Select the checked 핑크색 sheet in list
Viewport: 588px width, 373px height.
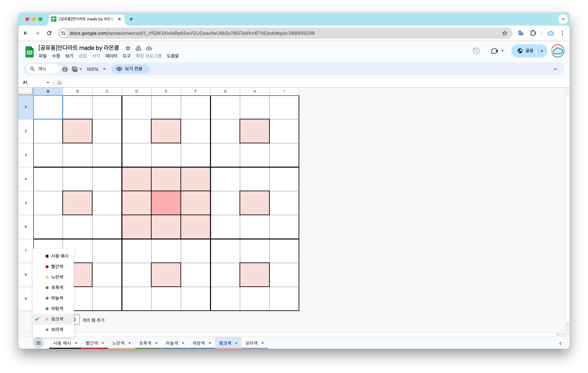coord(57,319)
